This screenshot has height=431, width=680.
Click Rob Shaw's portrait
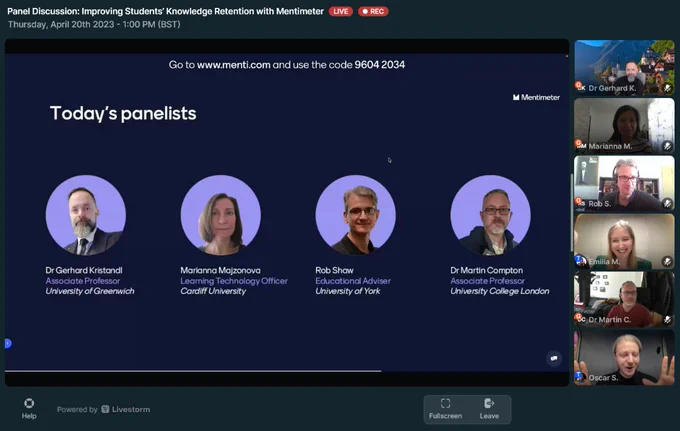(356, 215)
